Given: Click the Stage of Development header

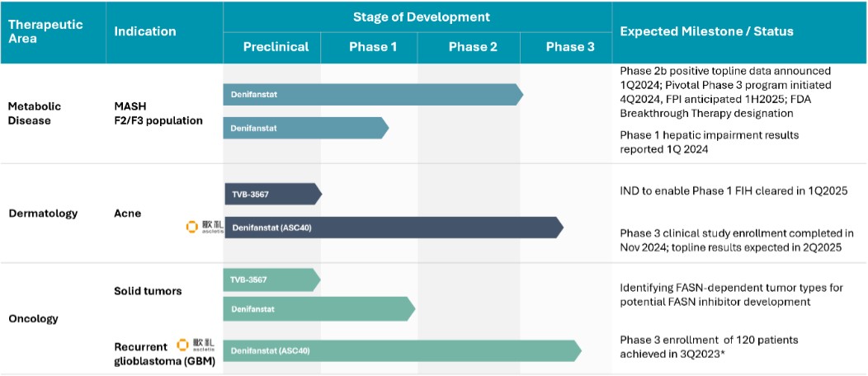Looking at the screenshot, I should [421, 16].
